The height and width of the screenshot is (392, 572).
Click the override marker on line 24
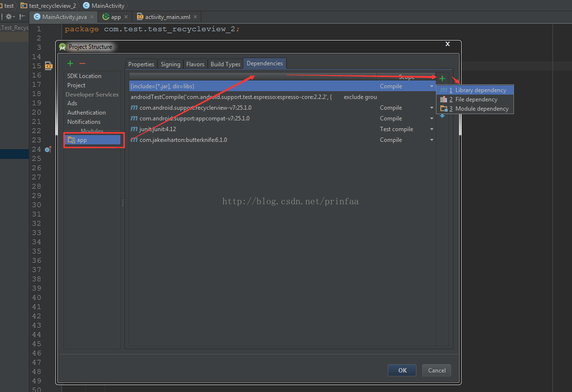pos(48,150)
